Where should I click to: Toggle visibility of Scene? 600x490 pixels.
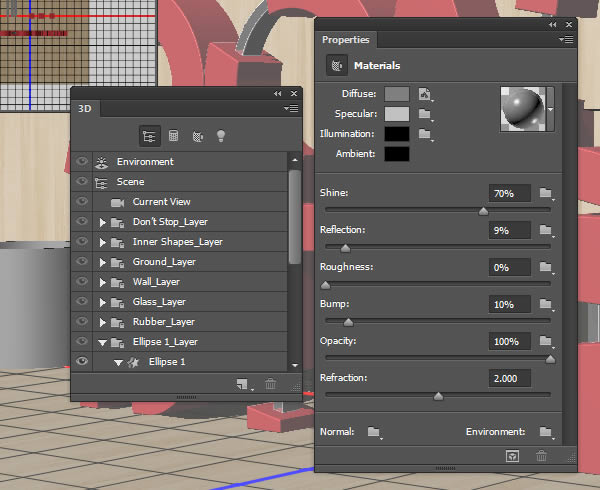82,181
